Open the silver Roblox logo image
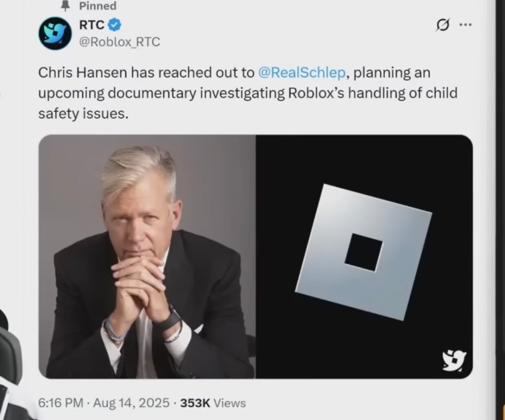Viewport: 505px width, 420px height. pos(364,257)
